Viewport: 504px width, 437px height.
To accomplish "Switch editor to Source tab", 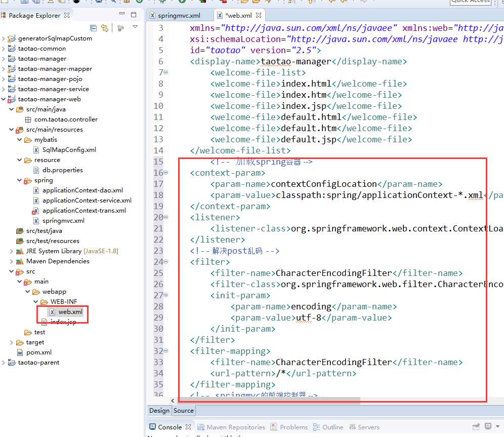I will point(184,411).
